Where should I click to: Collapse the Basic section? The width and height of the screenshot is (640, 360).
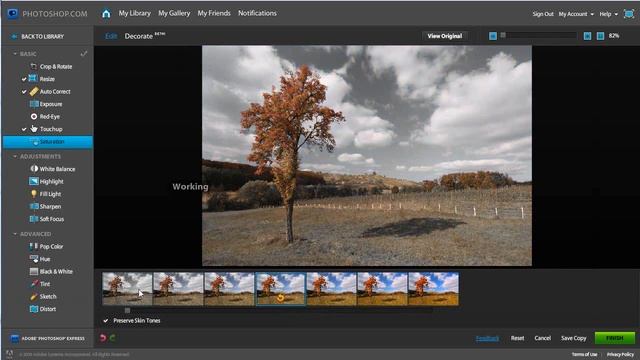pos(15,53)
